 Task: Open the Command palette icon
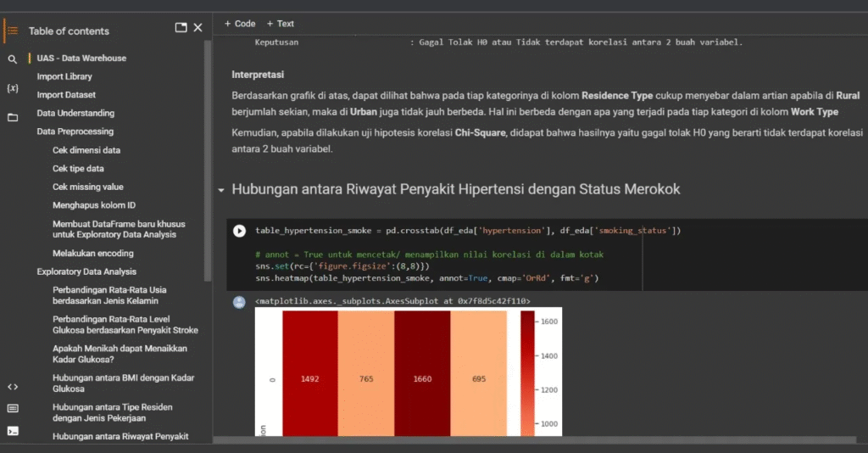12,408
